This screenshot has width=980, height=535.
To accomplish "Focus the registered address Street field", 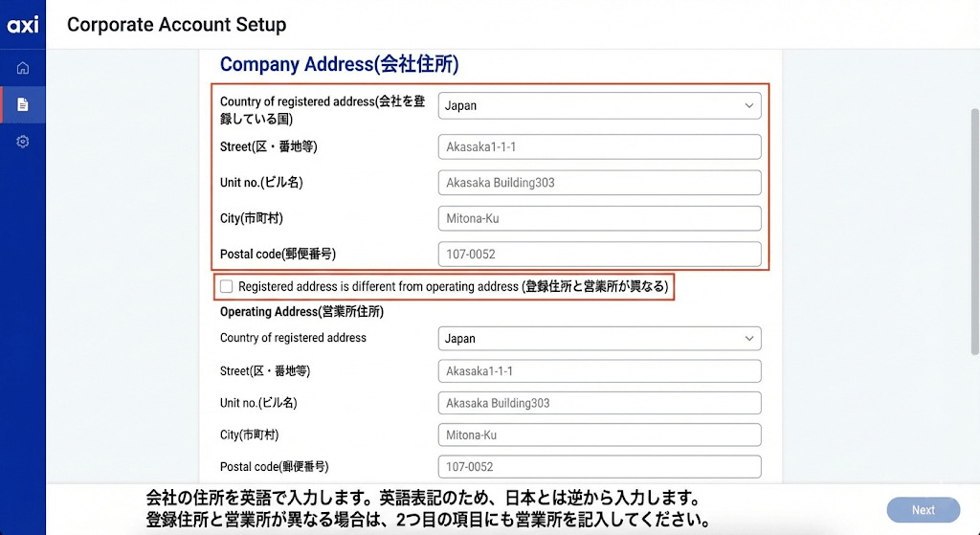I will pyautogui.click(x=599, y=146).
